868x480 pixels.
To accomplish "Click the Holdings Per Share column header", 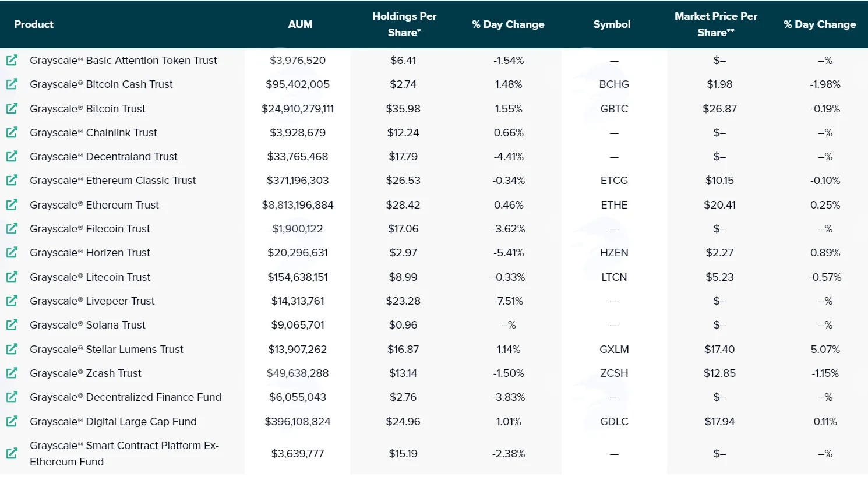I will 404,24.
